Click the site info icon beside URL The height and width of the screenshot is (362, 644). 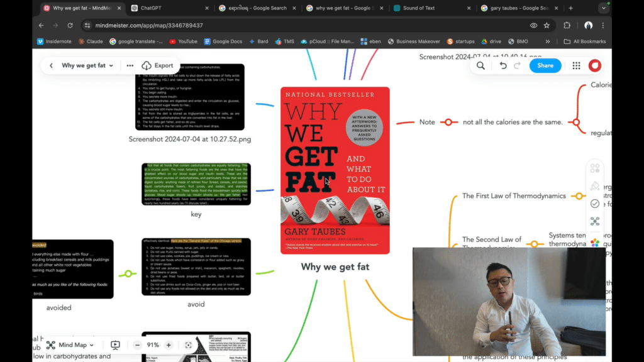pos(87,25)
